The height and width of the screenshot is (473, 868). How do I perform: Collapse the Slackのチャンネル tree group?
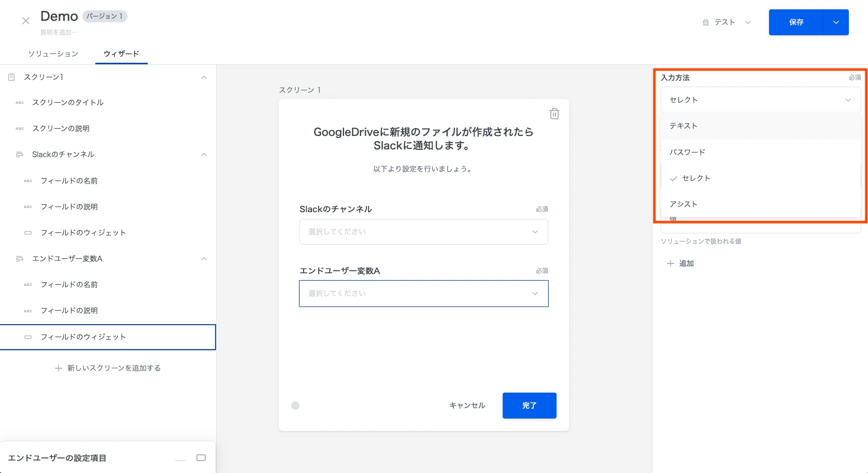[x=204, y=155]
